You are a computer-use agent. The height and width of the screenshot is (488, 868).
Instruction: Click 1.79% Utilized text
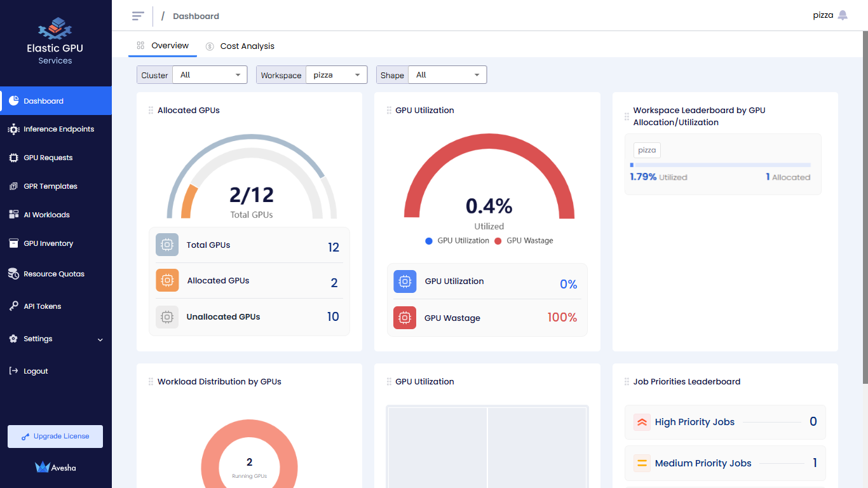(658, 177)
